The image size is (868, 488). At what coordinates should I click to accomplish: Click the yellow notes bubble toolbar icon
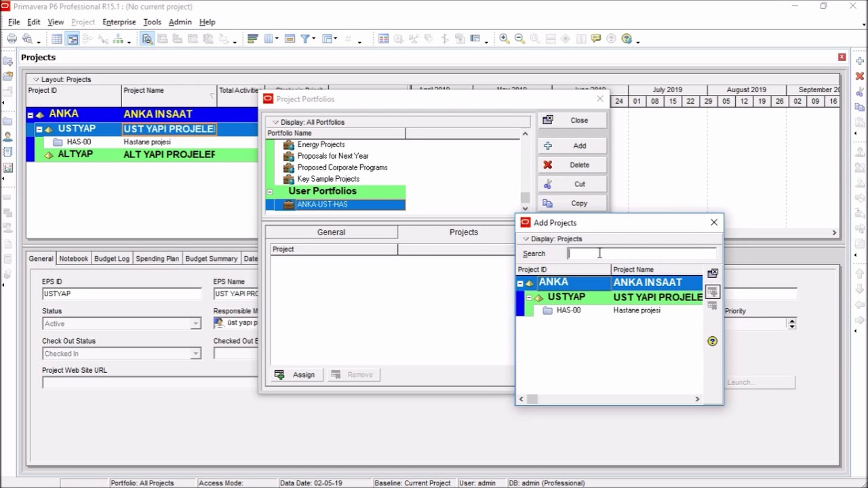(x=596, y=39)
